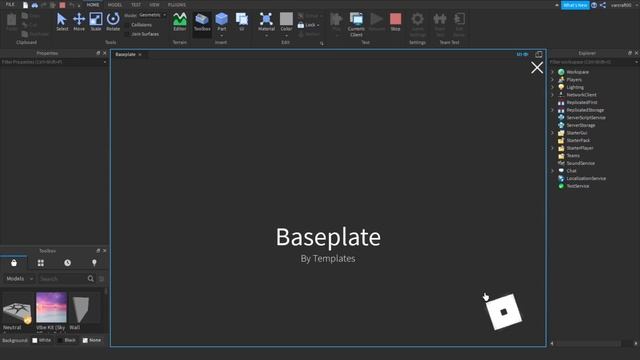The width and height of the screenshot is (640, 360).
Task: Click the Lock tool icon
Action: coord(301,25)
